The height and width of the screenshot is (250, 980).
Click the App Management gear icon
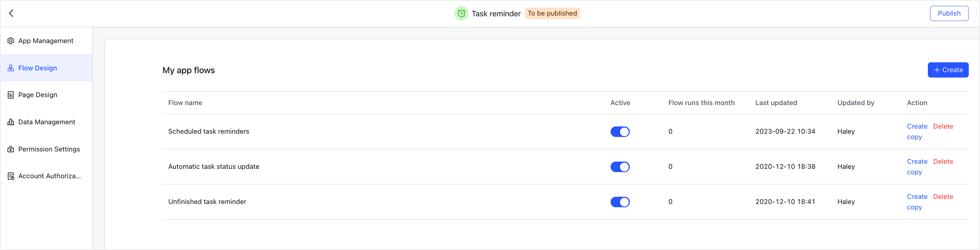[11, 41]
